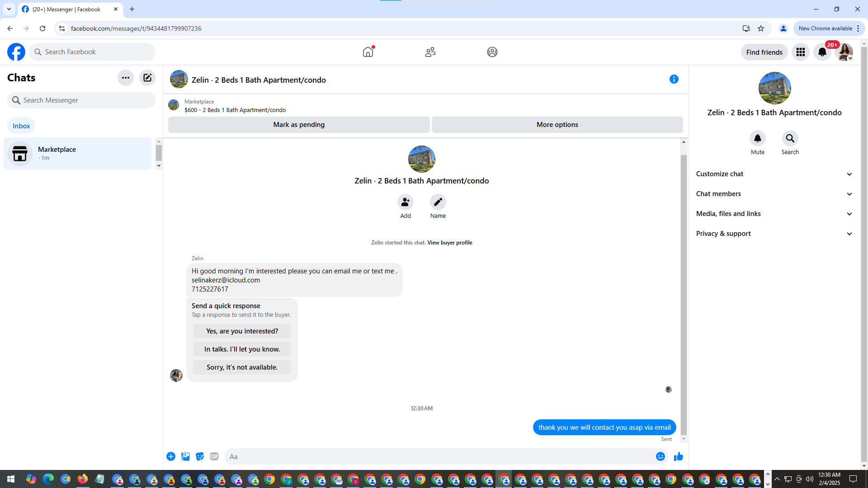Viewport: 868px width, 488px height.
Task: Select the Inbox tab
Action: [21, 126]
